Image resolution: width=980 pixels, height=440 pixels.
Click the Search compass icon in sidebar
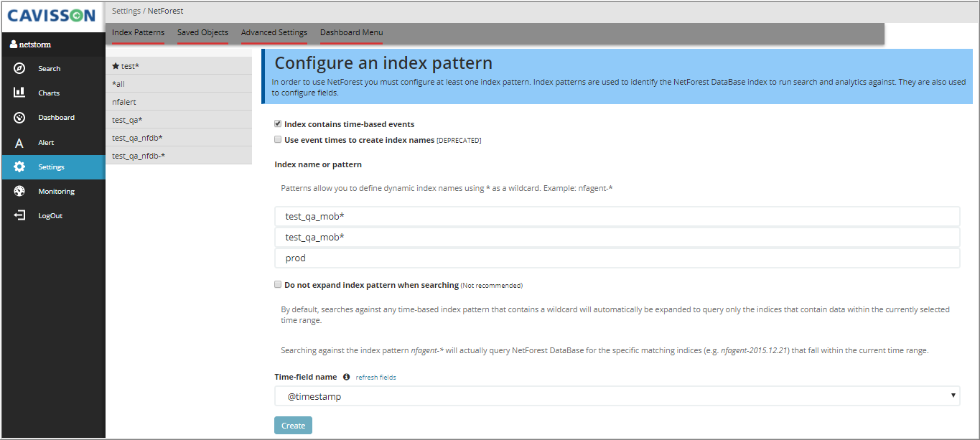coord(19,69)
